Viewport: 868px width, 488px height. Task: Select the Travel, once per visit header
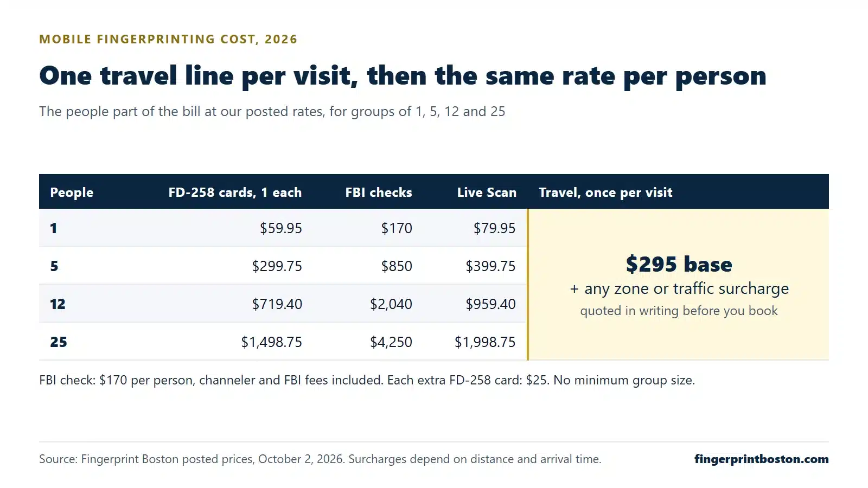(605, 192)
